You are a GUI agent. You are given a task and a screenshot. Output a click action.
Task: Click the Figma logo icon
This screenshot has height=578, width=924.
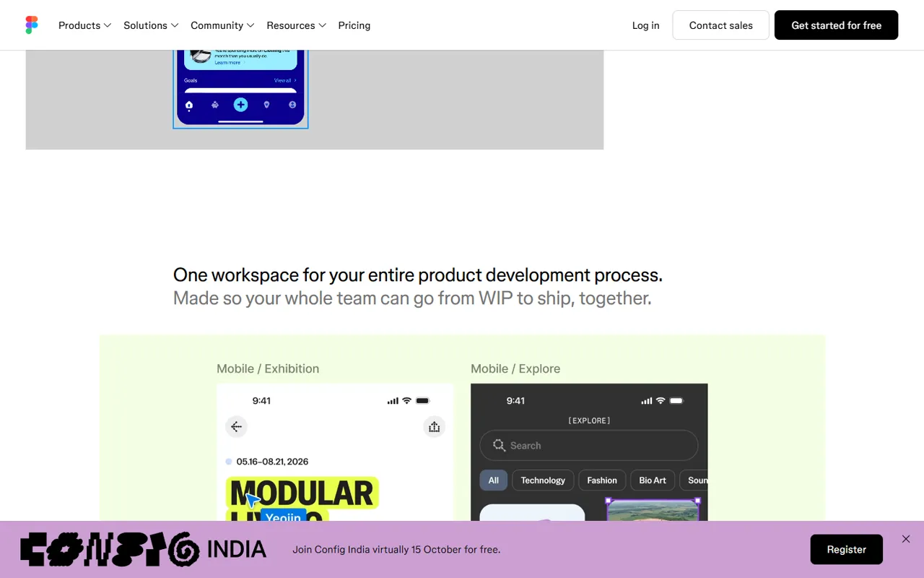click(32, 25)
